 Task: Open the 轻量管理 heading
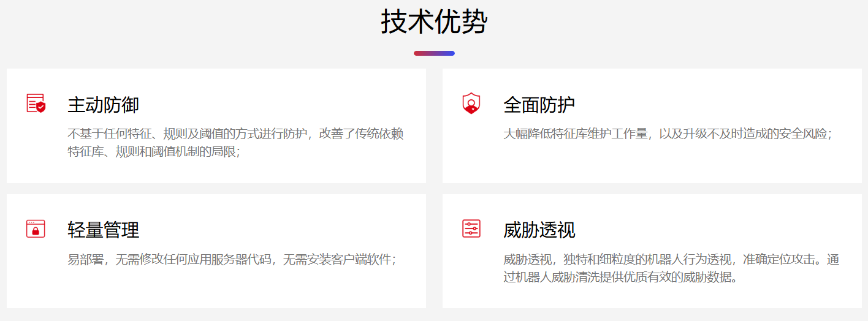pyautogui.click(x=103, y=230)
